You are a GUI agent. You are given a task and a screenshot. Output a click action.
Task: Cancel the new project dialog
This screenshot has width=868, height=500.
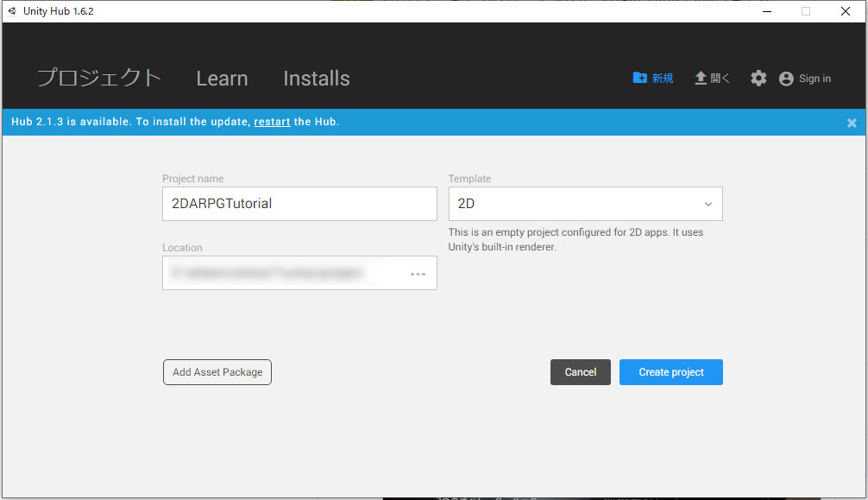click(581, 372)
